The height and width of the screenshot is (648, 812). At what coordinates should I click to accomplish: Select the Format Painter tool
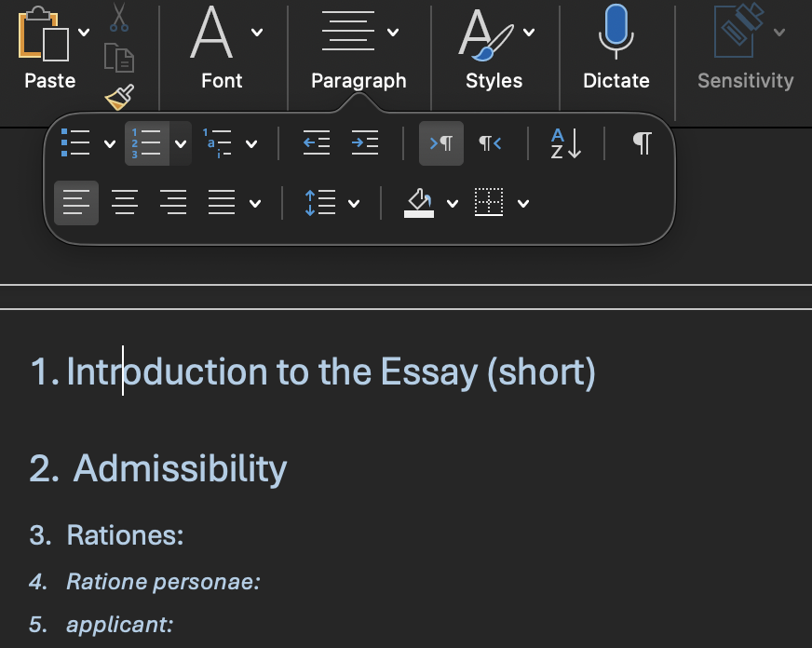click(120, 96)
